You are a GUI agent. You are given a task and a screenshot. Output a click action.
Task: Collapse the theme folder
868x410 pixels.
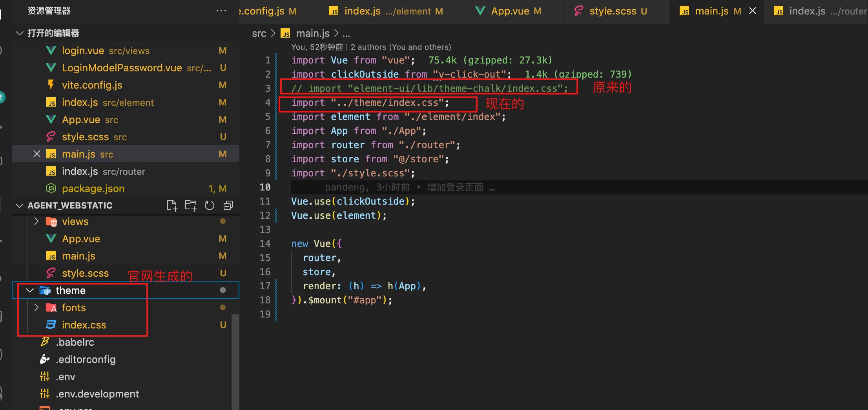click(30, 290)
